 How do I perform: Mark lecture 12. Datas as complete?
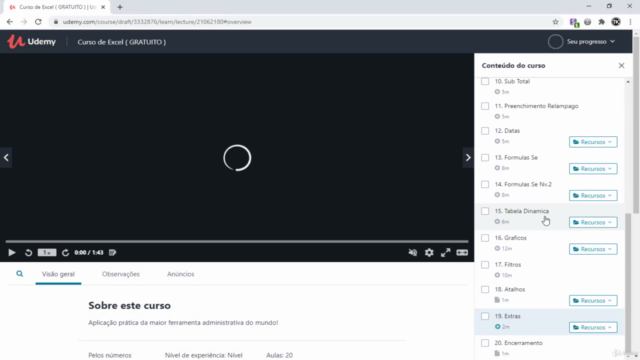[x=485, y=131]
